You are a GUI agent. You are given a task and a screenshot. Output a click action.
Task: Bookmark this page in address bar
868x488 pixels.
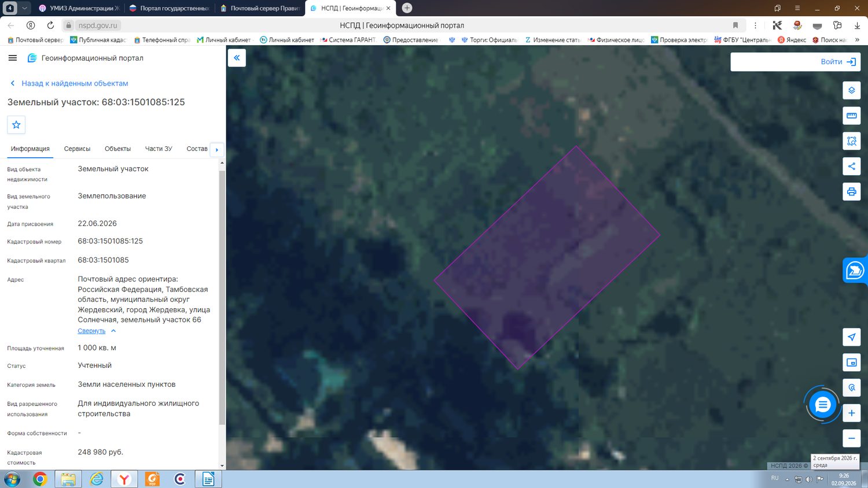pos(735,25)
